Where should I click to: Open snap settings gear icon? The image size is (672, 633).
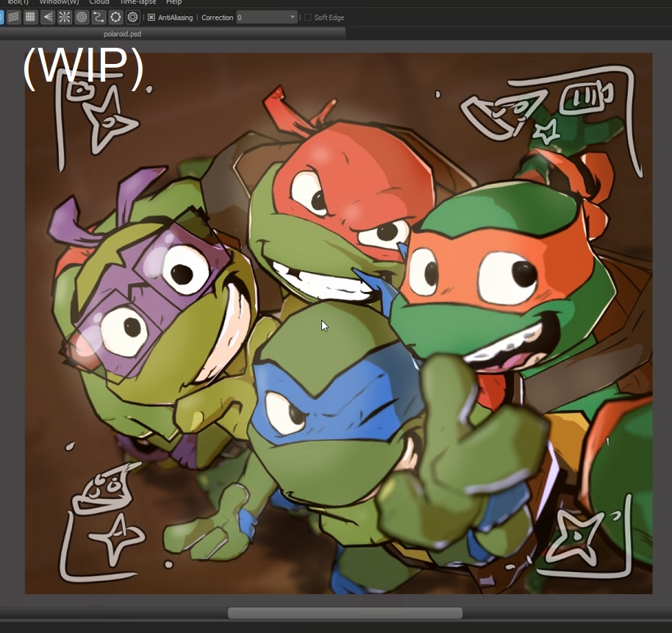(133, 17)
